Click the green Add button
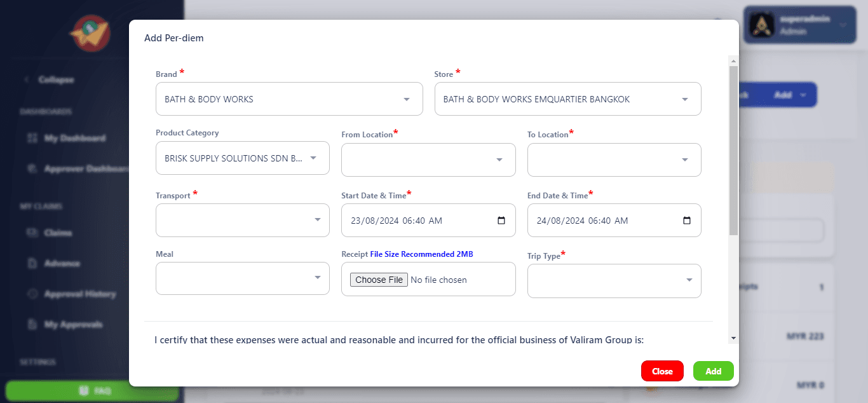868x403 pixels. (x=713, y=371)
